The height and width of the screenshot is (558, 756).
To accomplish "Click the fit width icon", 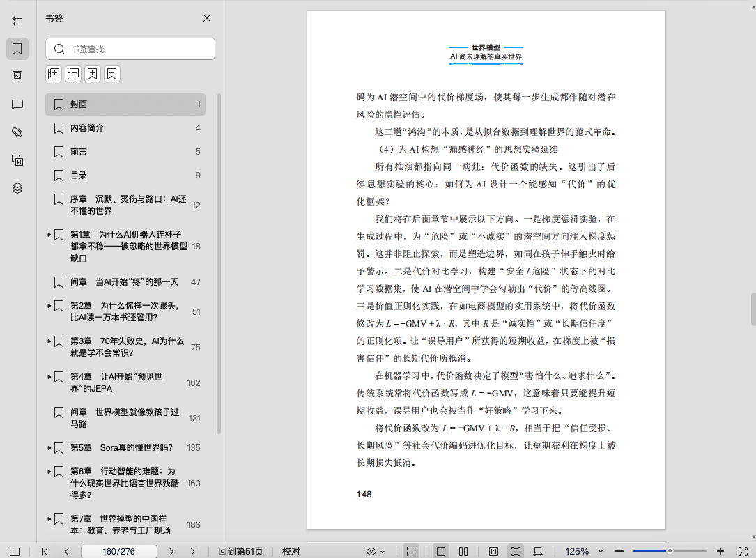I will pos(538,551).
